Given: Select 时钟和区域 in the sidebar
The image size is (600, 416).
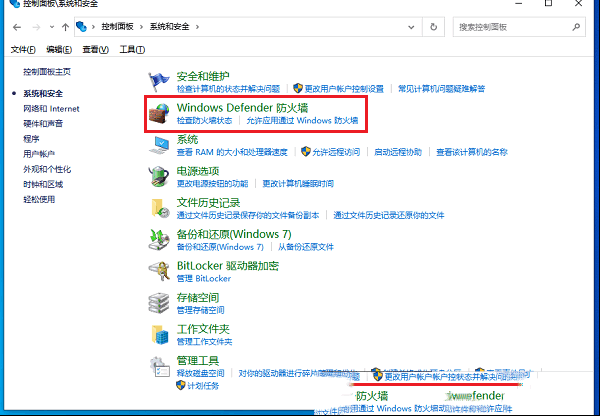Looking at the screenshot, I should click(43, 184).
